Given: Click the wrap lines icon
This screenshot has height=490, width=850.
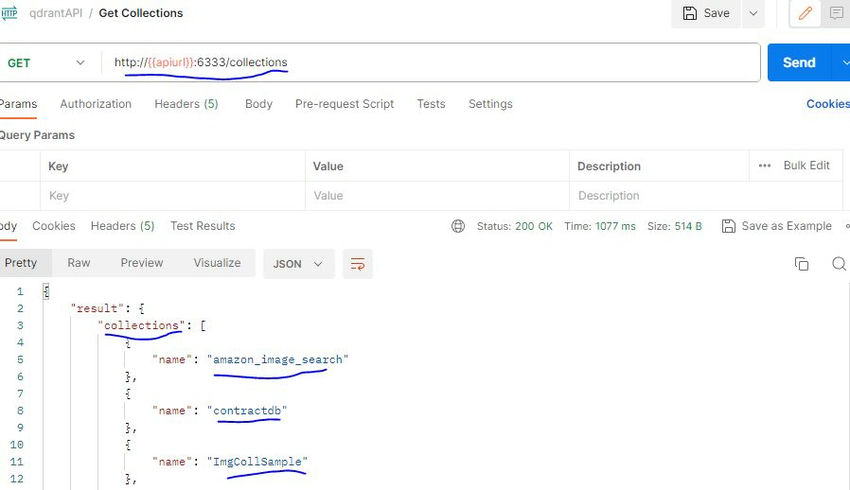Looking at the screenshot, I should tap(357, 264).
